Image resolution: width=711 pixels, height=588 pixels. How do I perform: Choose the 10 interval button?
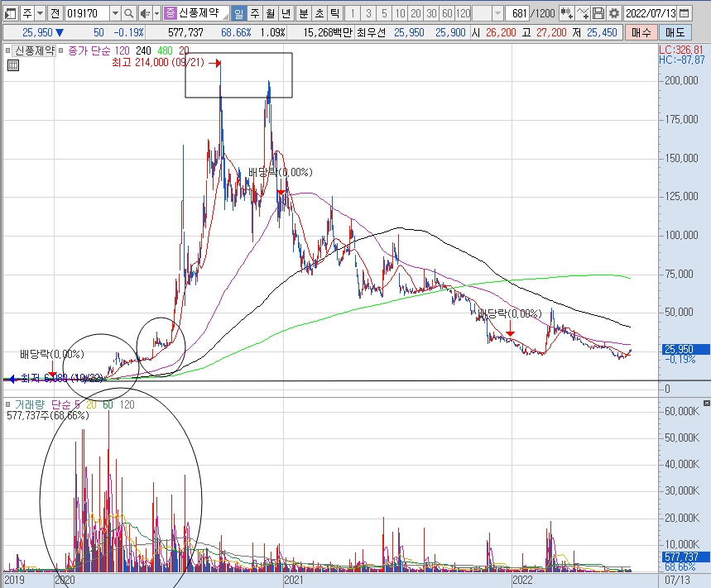point(400,13)
